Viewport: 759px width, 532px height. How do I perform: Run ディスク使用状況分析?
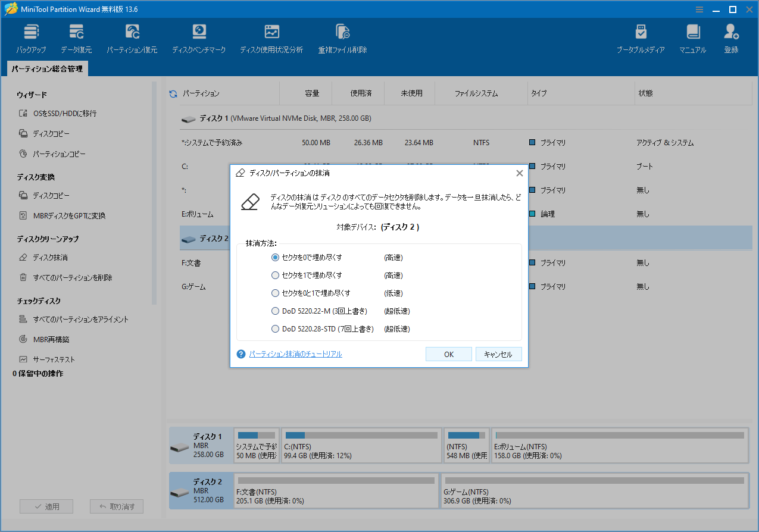(x=272, y=37)
